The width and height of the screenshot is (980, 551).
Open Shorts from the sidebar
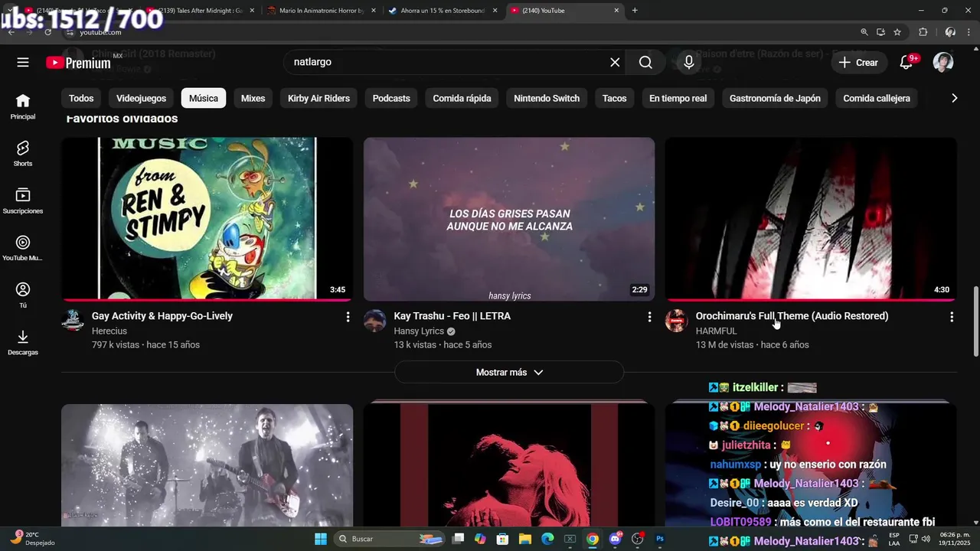23,154
